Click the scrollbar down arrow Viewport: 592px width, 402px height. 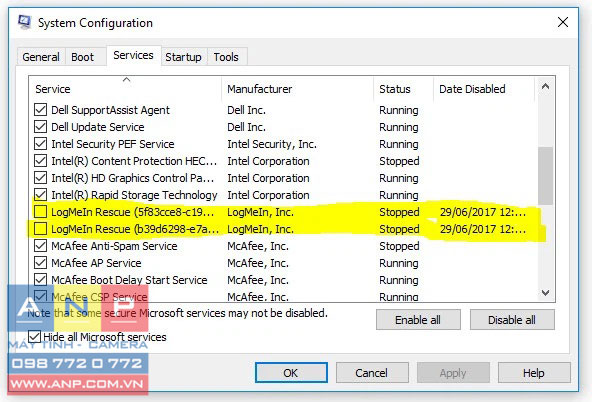545,293
